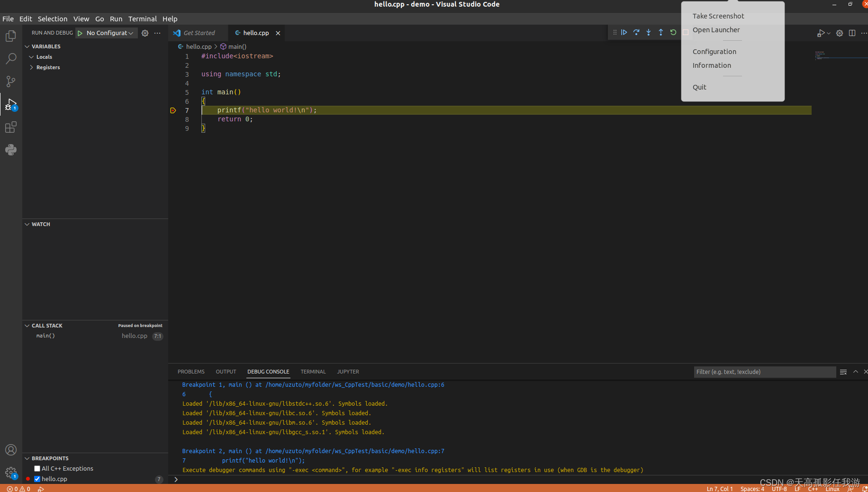The image size is (868, 492).
Task: Click the notifications bell in status bar
Action: (864, 489)
